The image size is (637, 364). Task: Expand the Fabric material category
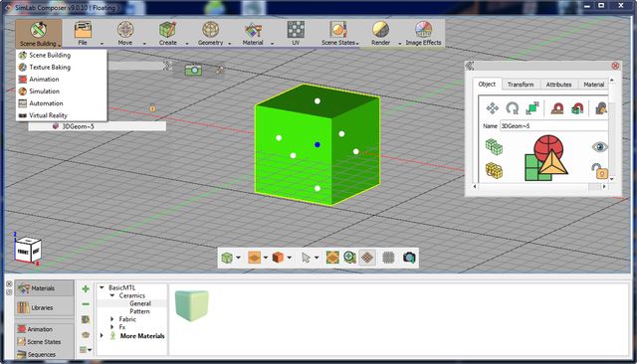[112, 319]
